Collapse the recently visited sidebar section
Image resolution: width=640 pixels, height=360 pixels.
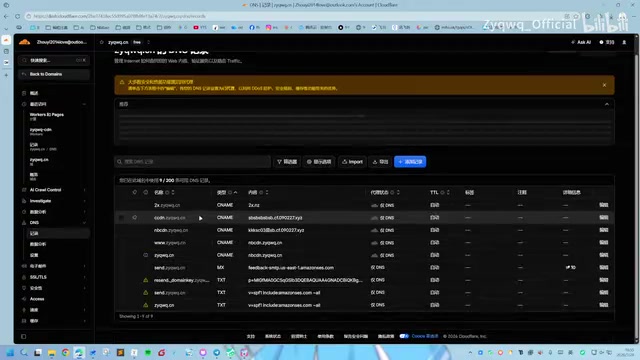(x=84, y=104)
